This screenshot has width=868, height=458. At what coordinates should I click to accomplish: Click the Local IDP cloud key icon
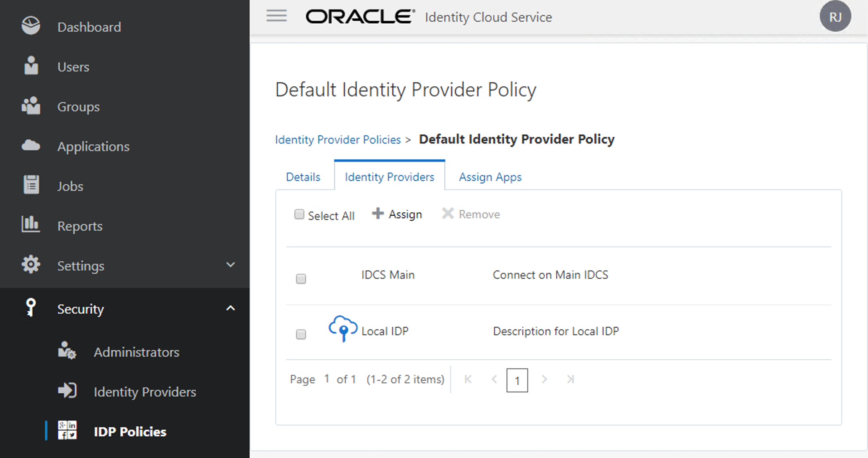[343, 329]
